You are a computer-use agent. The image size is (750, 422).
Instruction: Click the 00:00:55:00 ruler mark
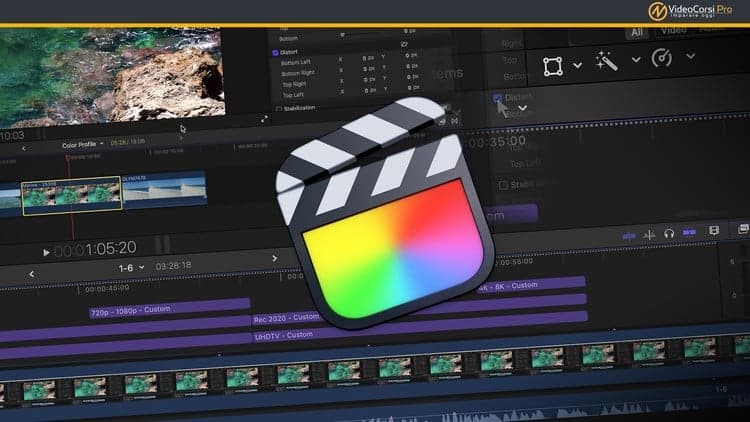click(x=514, y=262)
